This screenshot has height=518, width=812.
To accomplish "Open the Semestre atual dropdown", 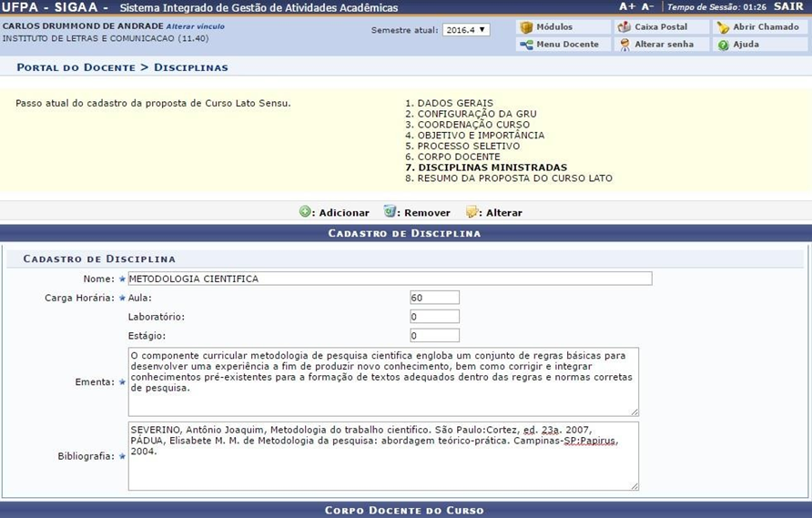I will 466,30.
